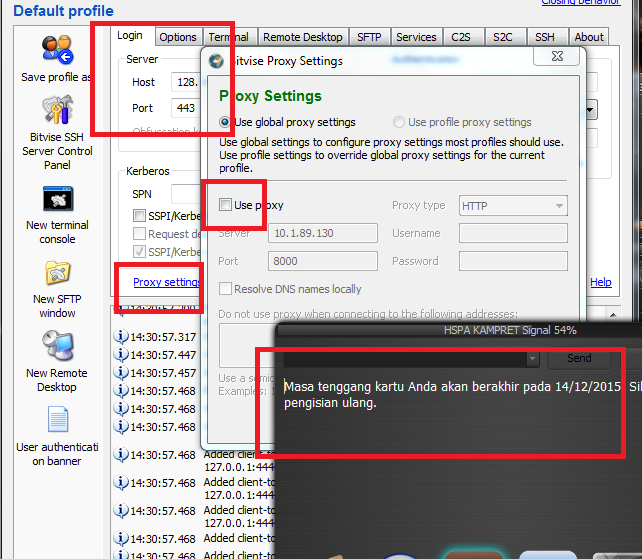Viewport: 642px width, 559px height.
Task: Expand the Proxy type HTTP dropdown
Action: point(513,206)
